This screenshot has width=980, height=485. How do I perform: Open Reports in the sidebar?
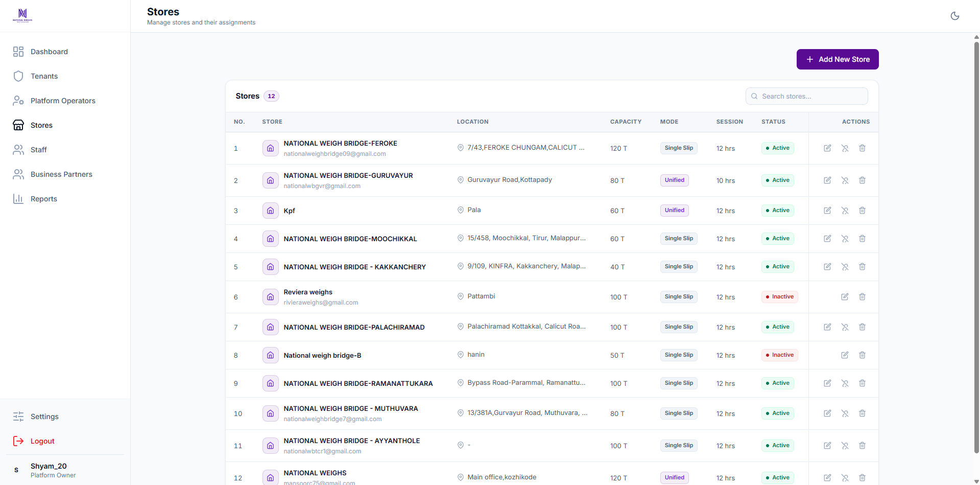click(x=65, y=199)
